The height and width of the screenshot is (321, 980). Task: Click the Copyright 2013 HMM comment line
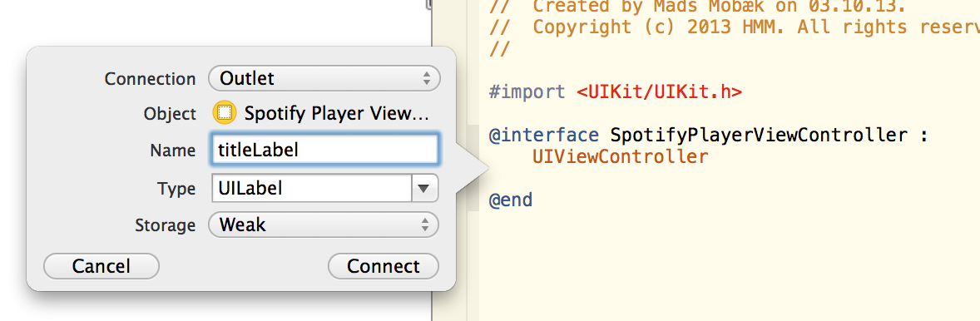(x=735, y=27)
